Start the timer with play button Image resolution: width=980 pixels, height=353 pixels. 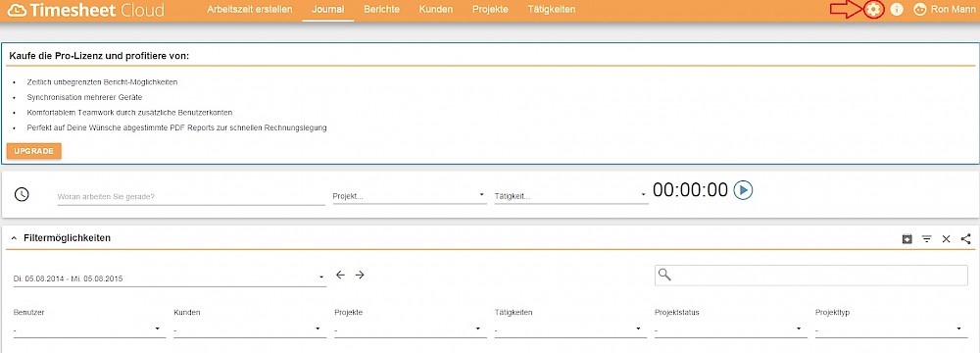743,190
